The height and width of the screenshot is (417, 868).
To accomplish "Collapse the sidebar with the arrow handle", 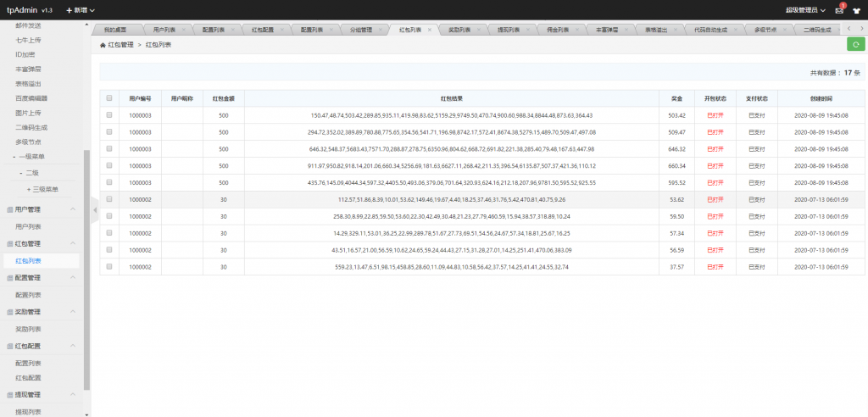I will pyautogui.click(x=95, y=210).
